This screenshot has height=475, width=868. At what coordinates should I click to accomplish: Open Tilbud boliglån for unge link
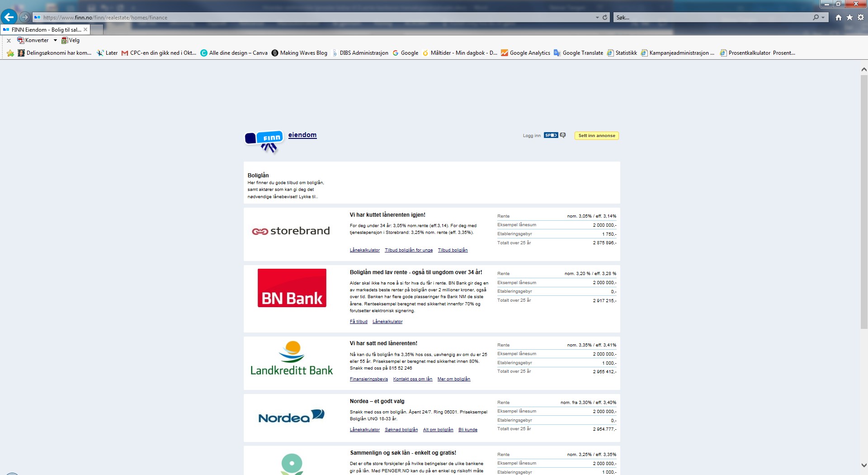(409, 250)
